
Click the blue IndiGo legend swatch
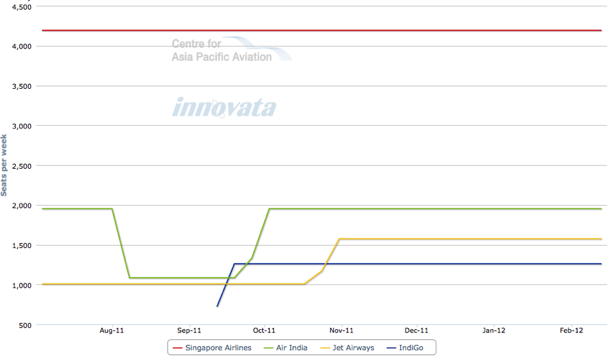coord(391,348)
